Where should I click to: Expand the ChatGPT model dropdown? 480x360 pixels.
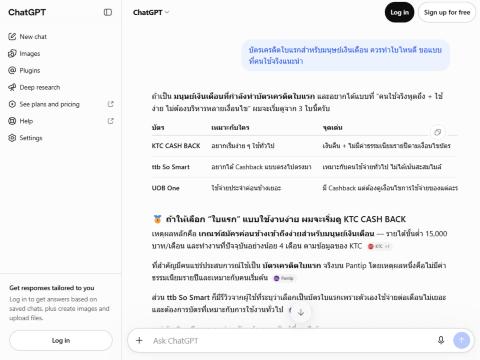151,12
